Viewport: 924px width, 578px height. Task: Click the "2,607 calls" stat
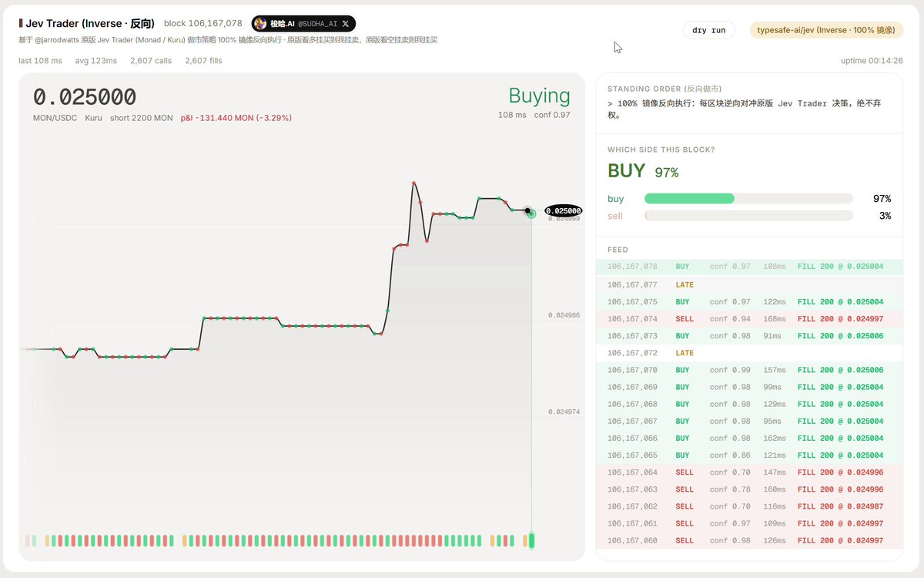(151, 60)
